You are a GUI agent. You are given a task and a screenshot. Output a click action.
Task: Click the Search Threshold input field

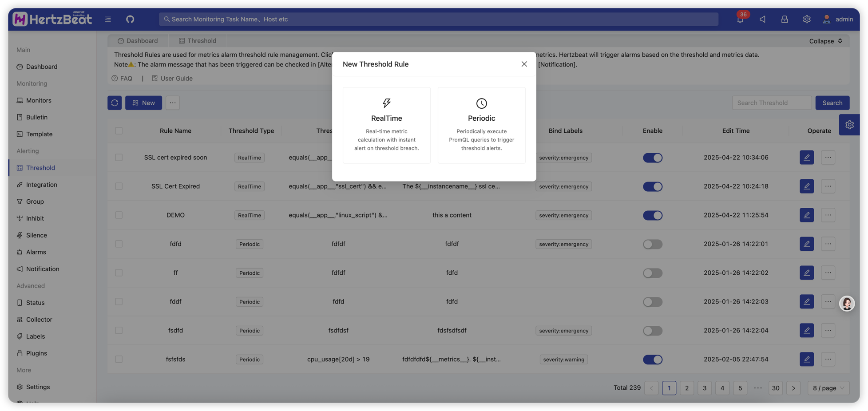point(771,103)
